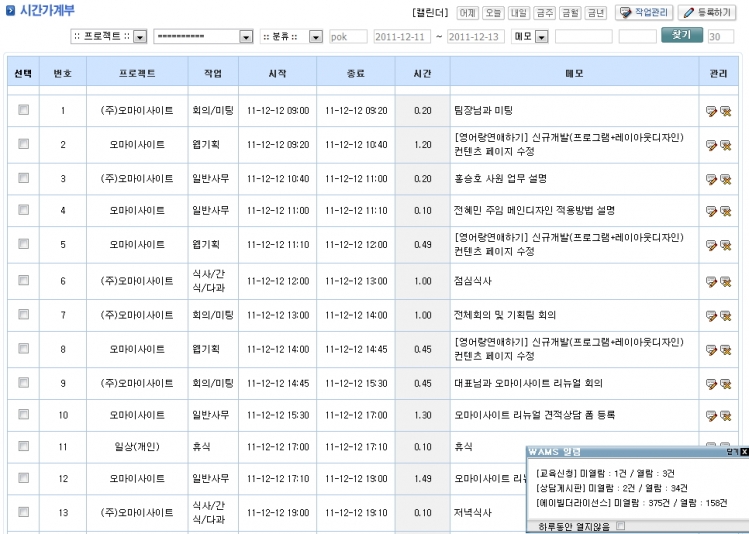
Task: Tick the checkbox for row 1
Action: [x=24, y=111]
